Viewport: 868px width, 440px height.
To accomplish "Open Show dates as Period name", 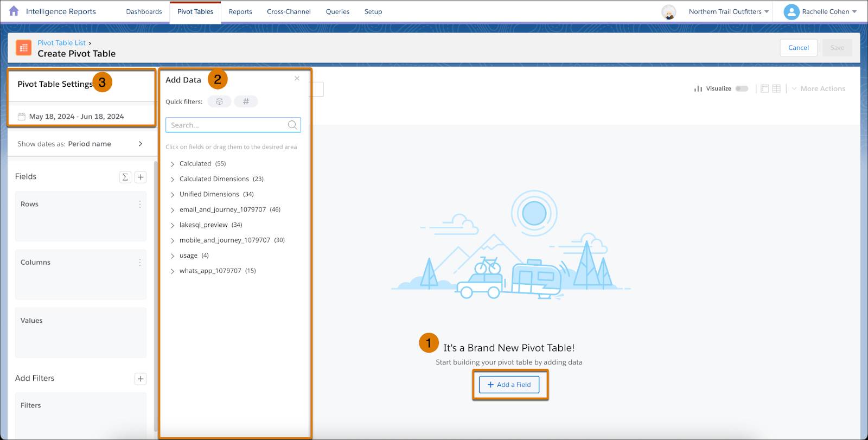I will click(81, 144).
